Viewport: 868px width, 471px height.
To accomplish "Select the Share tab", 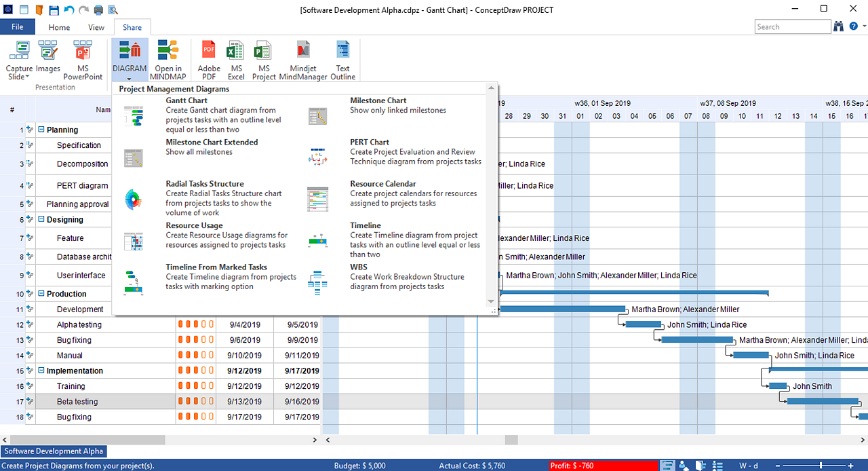I will [x=132, y=27].
